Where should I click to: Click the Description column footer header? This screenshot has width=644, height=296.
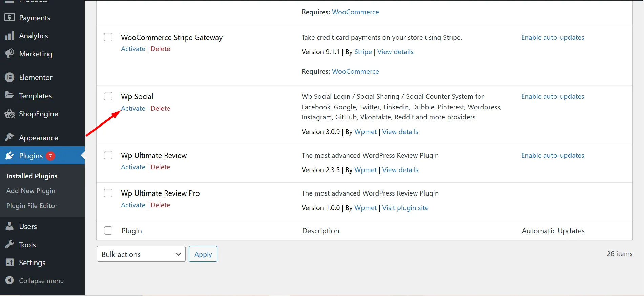pyautogui.click(x=320, y=231)
